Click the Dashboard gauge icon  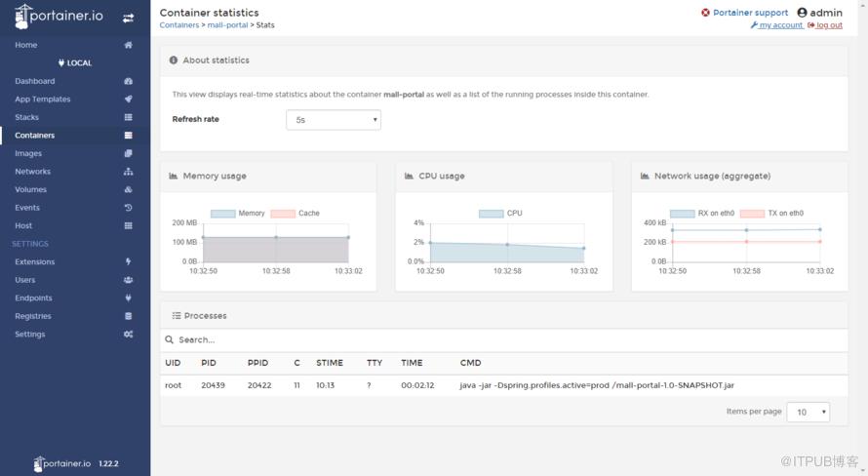point(129,81)
